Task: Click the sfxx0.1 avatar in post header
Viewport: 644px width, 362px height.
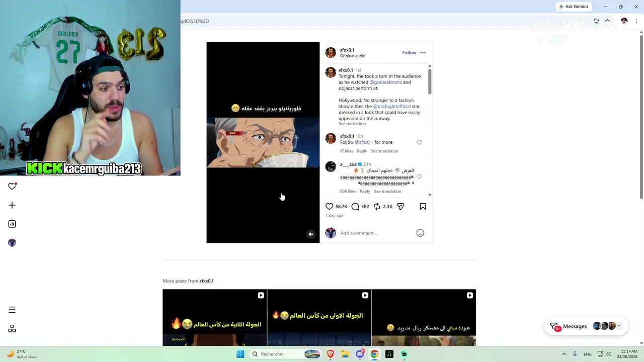Action: tap(331, 53)
